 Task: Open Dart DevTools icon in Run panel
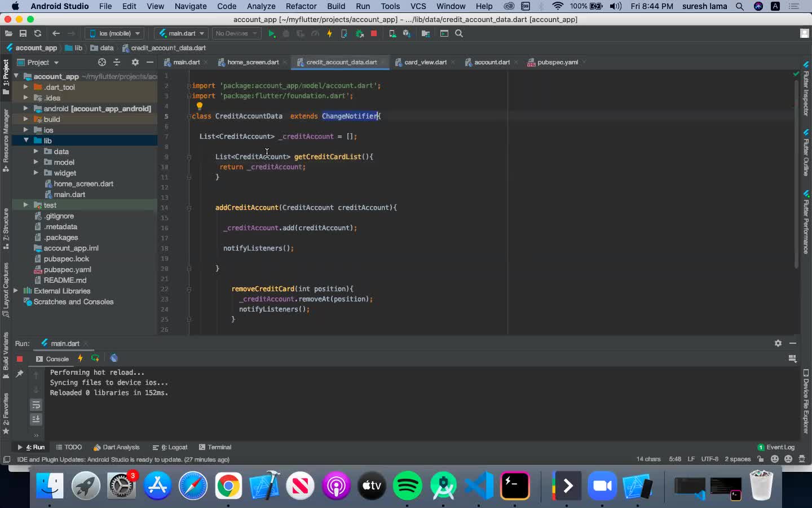tap(114, 358)
